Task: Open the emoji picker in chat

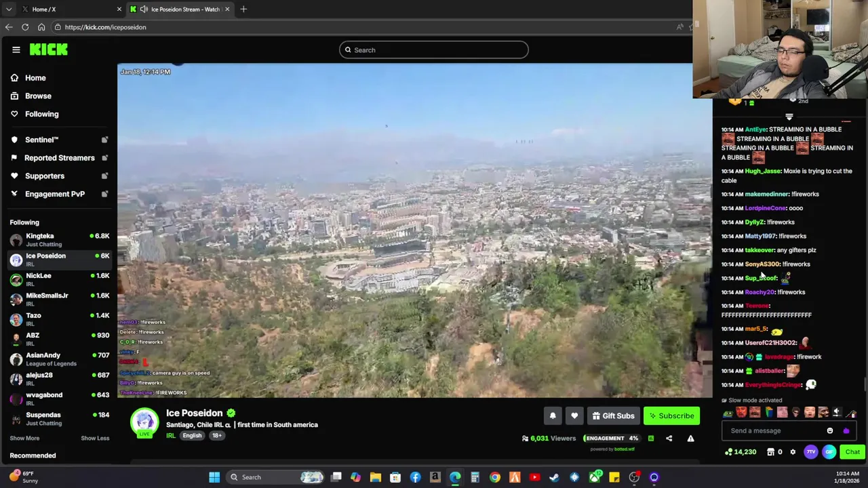Action: (830, 430)
